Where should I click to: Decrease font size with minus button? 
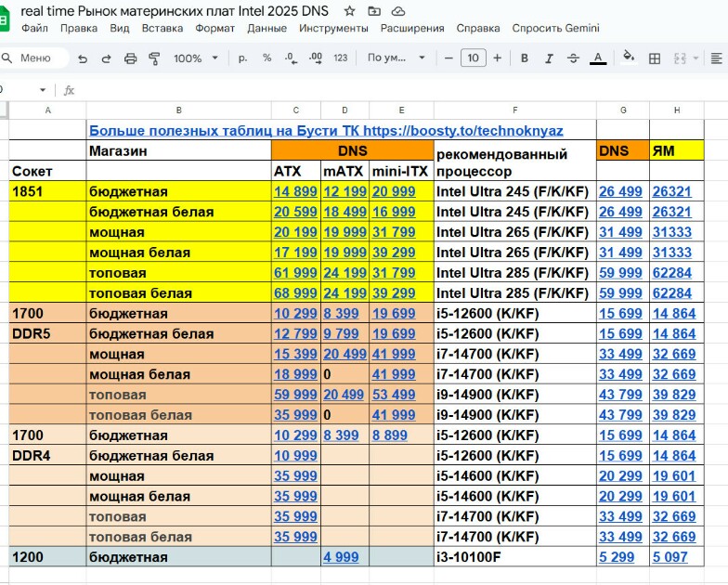(x=448, y=58)
